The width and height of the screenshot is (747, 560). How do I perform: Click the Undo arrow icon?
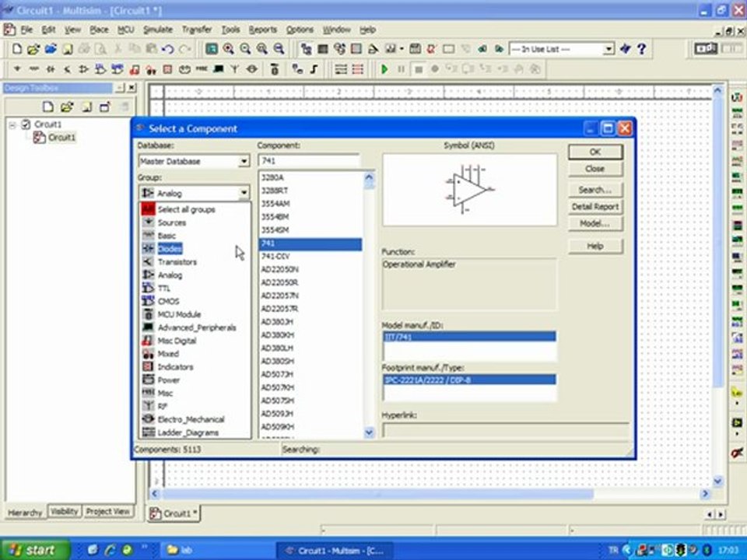(168, 48)
